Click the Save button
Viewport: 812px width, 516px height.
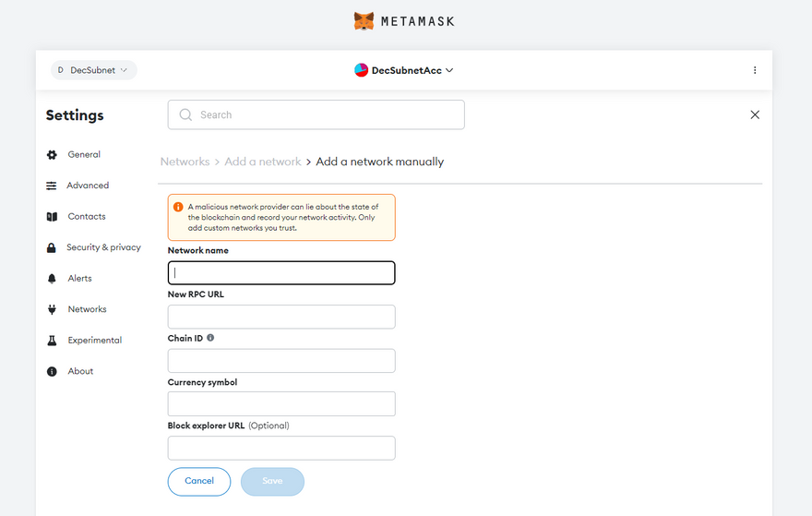272,481
